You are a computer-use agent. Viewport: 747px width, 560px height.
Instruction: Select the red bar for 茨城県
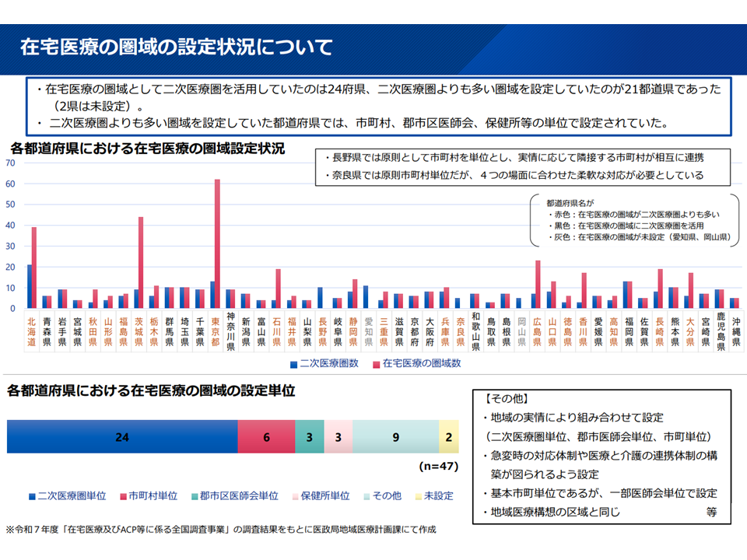(x=142, y=262)
